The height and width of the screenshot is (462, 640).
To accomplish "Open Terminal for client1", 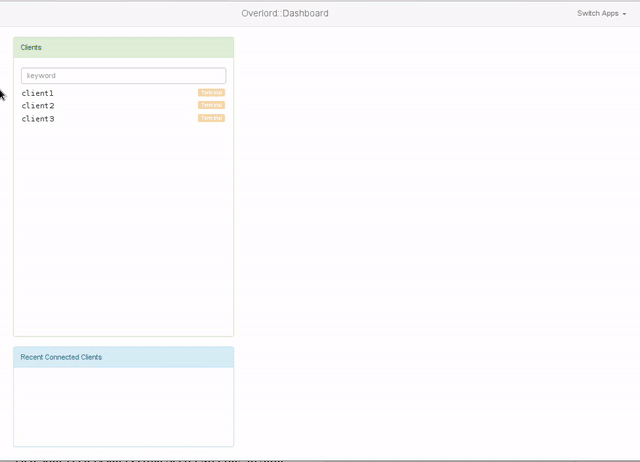I will tap(211, 93).
